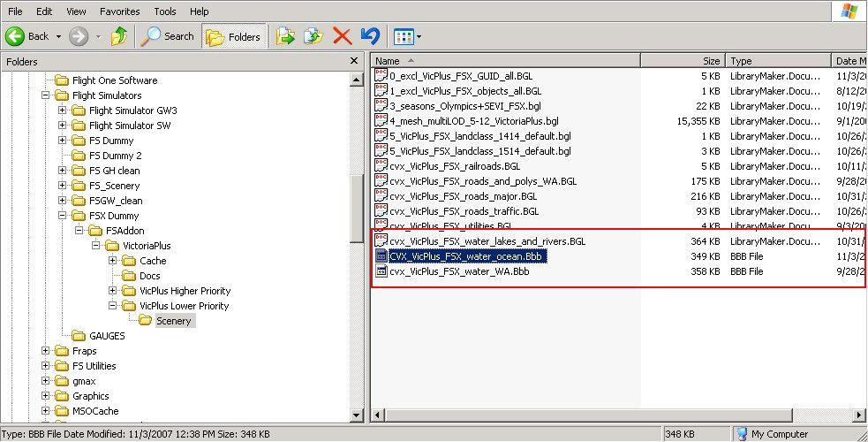This screenshot has width=868, height=442.
Task: Click the Move To folder icon
Action: 284,36
